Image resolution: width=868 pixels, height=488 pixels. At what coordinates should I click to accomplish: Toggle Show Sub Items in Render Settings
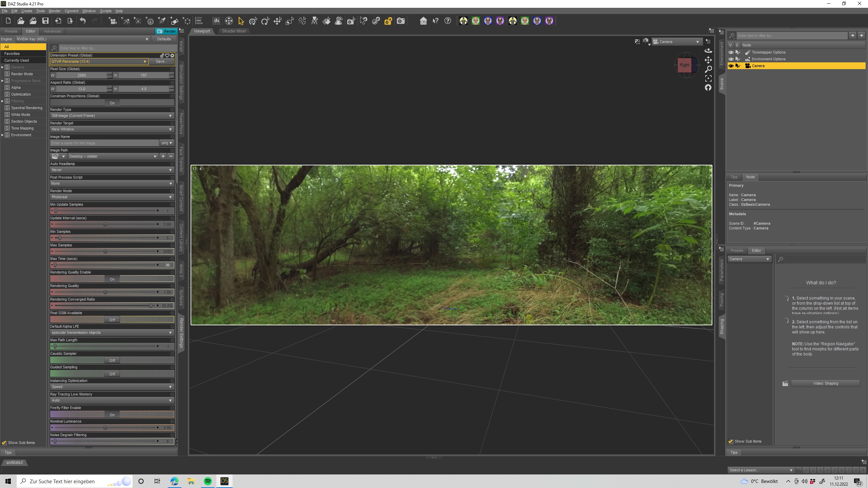[x=4, y=443]
